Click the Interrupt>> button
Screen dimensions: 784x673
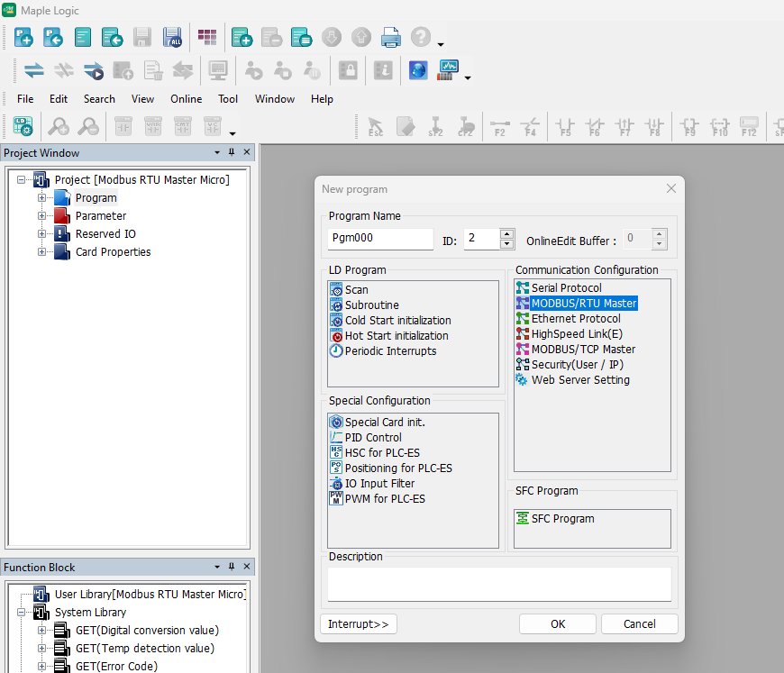pos(359,624)
